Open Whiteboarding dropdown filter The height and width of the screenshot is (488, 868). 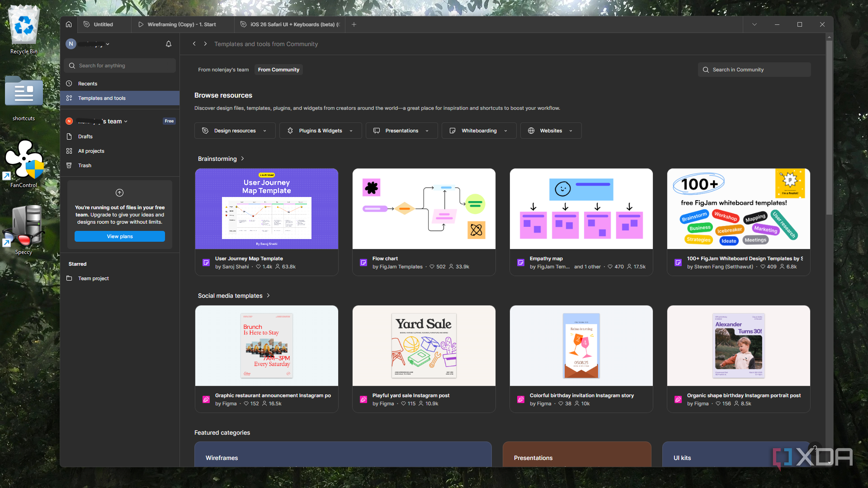point(479,131)
